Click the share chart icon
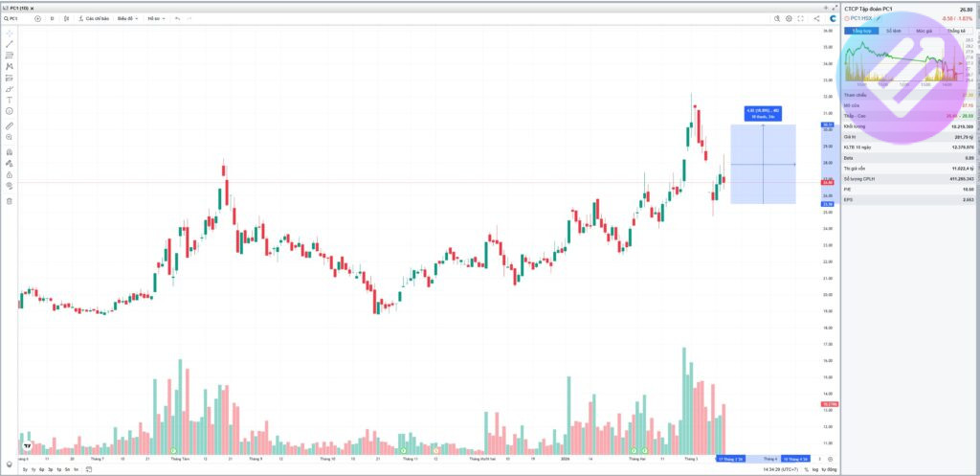The height and width of the screenshot is (476, 980). tap(815, 18)
